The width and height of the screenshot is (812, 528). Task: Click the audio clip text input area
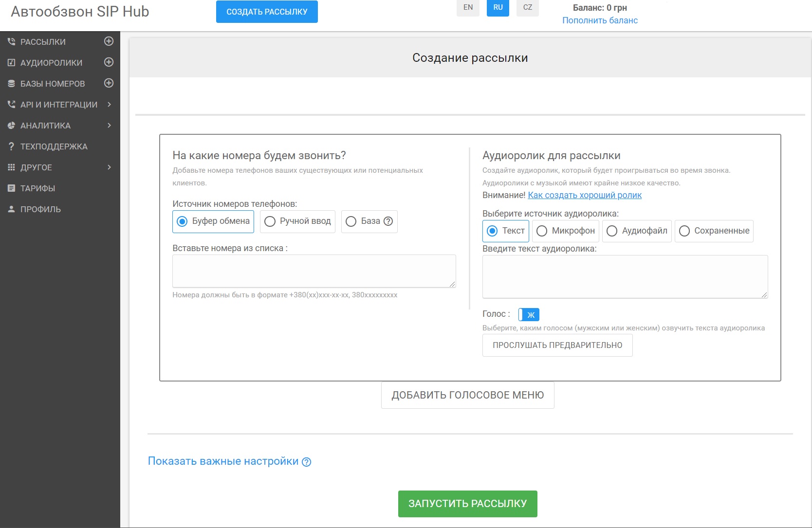pyautogui.click(x=625, y=276)
